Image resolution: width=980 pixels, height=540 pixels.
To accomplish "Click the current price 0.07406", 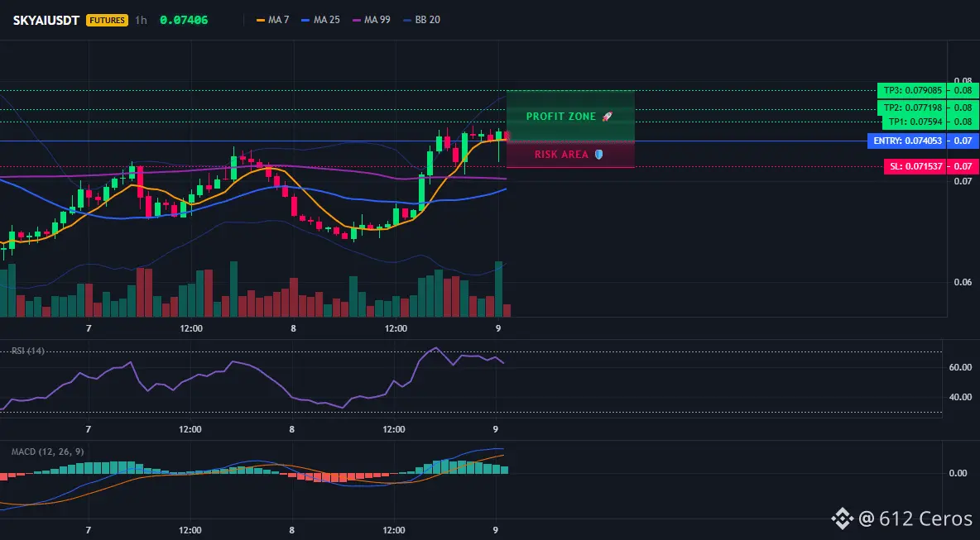I will coord(184,20).
